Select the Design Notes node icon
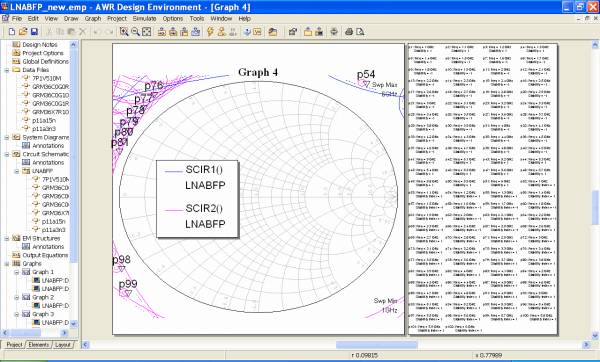The width and height of the screenshot is (600, 362). (16, 44)
